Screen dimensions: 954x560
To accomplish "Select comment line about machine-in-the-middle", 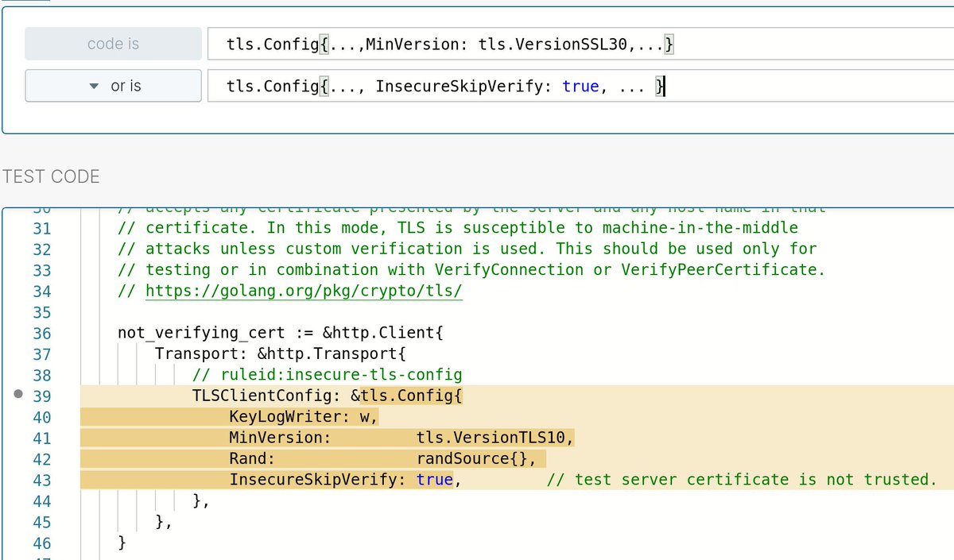I will point(458,228).
